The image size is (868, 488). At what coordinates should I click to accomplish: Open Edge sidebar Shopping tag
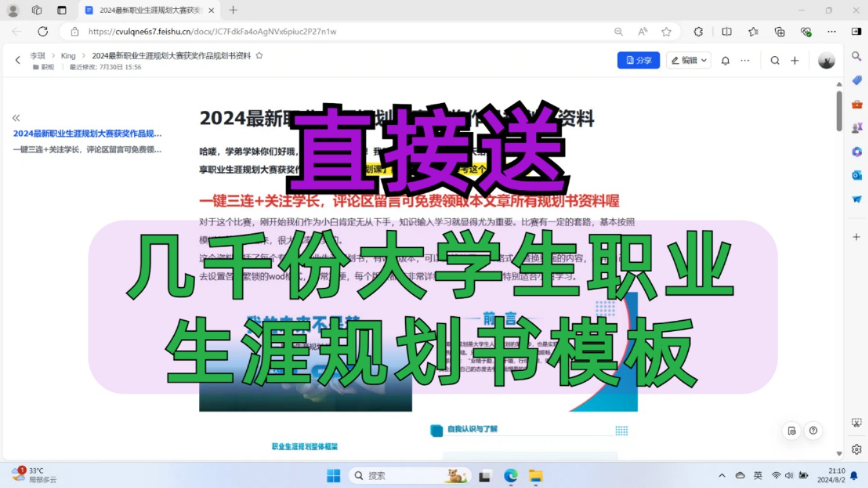coord(857,80)
